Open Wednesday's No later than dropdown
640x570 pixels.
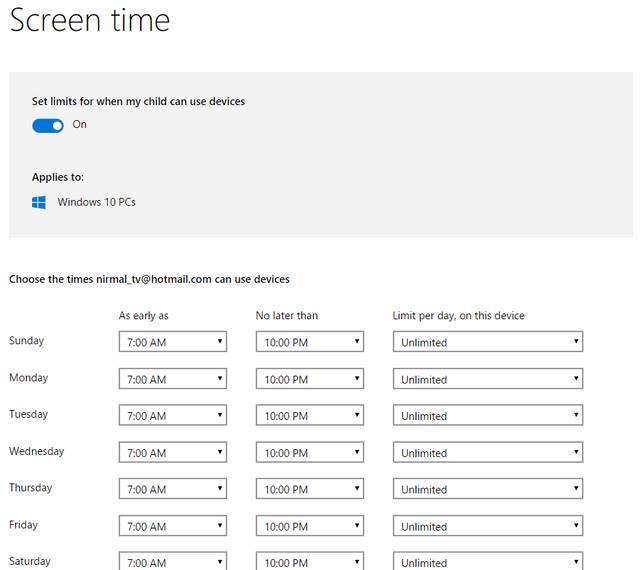click(x=310, y=452)
